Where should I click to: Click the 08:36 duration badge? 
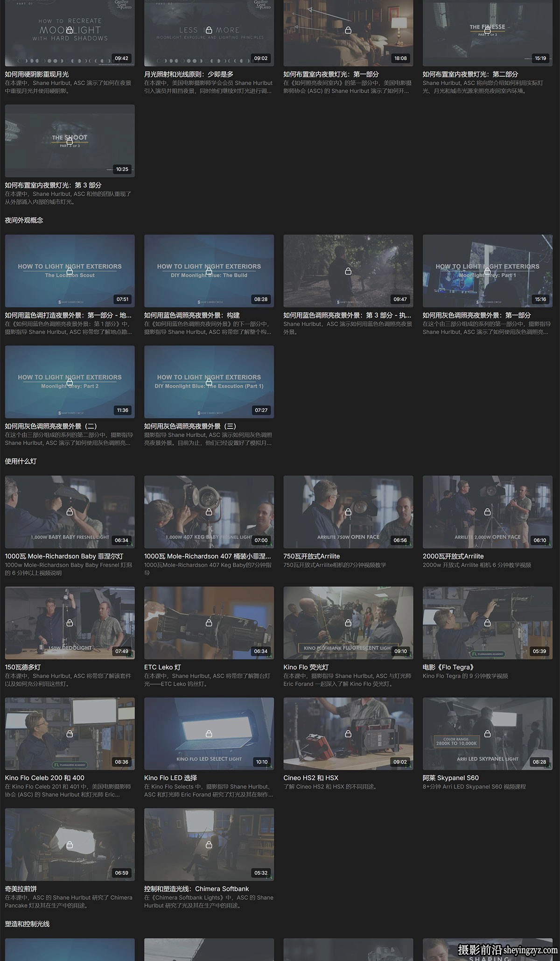click(x=122, y=762)
